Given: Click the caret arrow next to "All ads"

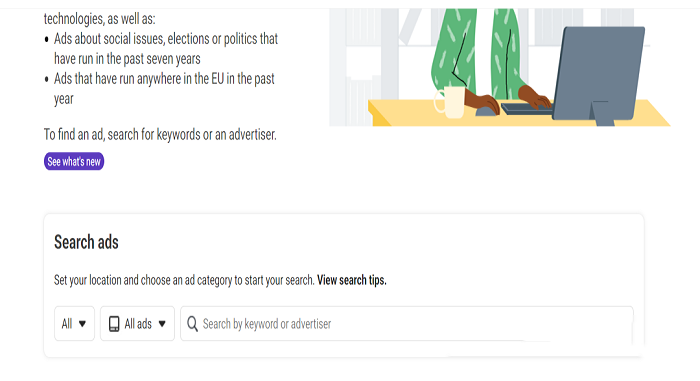Looking at the screenshot, I should (162, 324).
